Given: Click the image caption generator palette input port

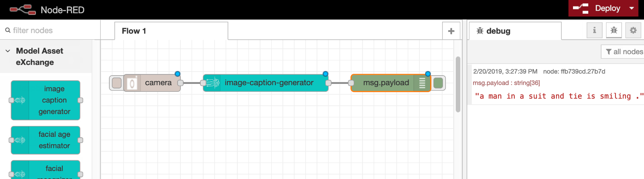Looking at the screenshot, I should (11, 100).
